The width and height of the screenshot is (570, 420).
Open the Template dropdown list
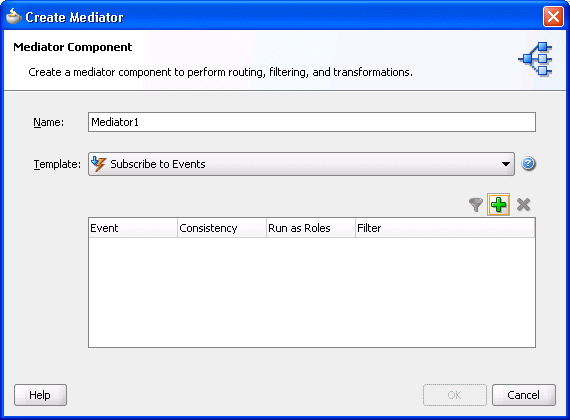[x=301, y=164]
